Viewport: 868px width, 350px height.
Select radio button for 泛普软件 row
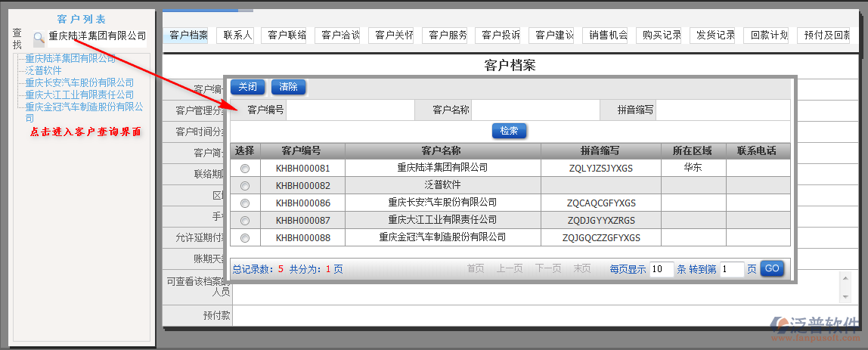[x=245, y=185]
